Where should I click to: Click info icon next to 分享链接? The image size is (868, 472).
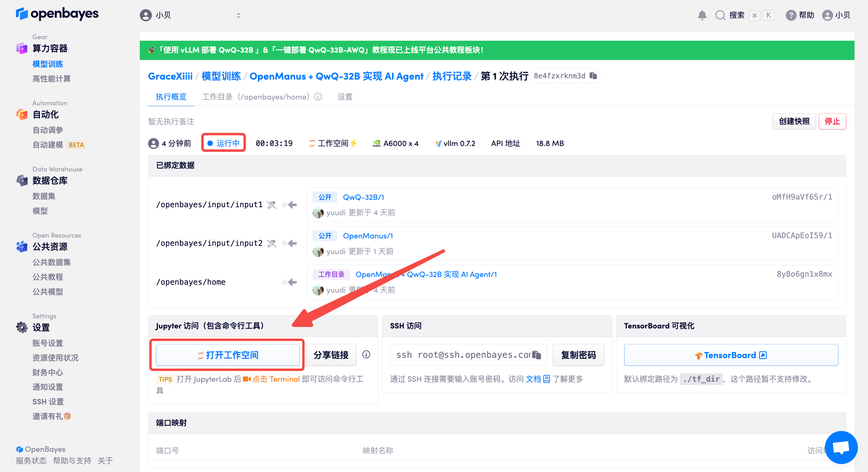366,354
